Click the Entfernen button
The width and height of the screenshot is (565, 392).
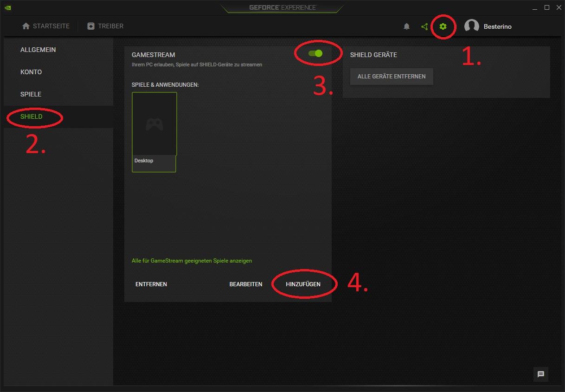click(x=151, y=284)
